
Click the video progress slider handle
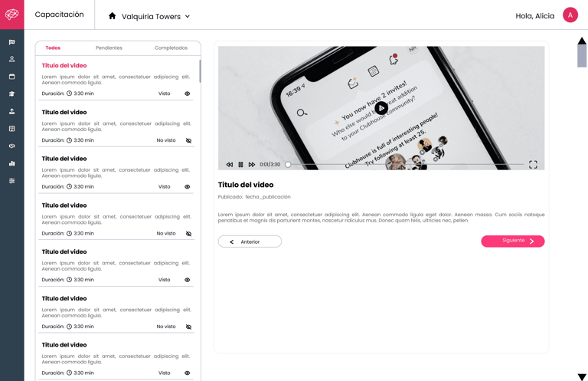[x=288, y=164]
